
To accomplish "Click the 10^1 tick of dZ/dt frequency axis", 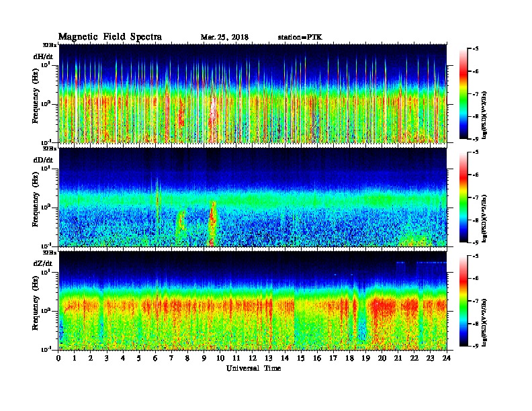I will [46, 272].
